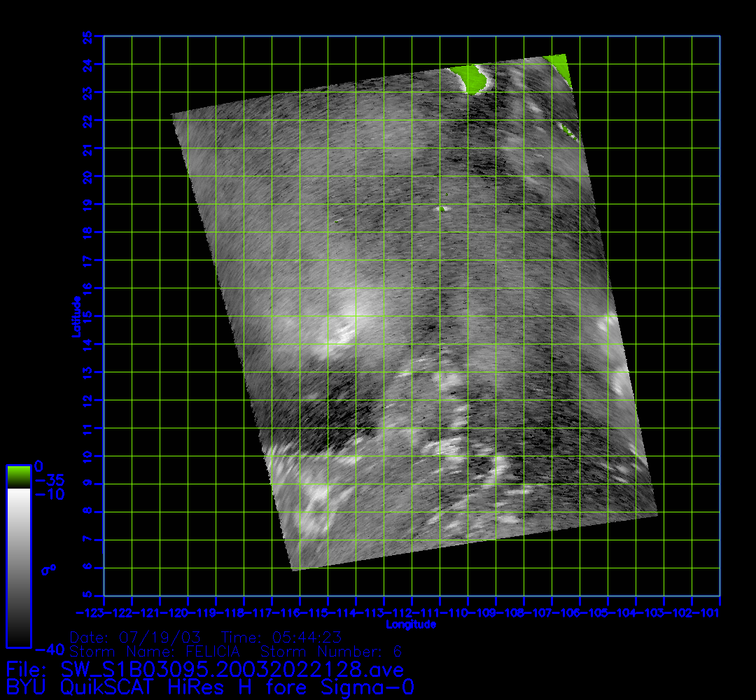Click the file name SW_S1B03095.20032022128.ave
Screen dimensions: 756x700
[x=204, y=669]
